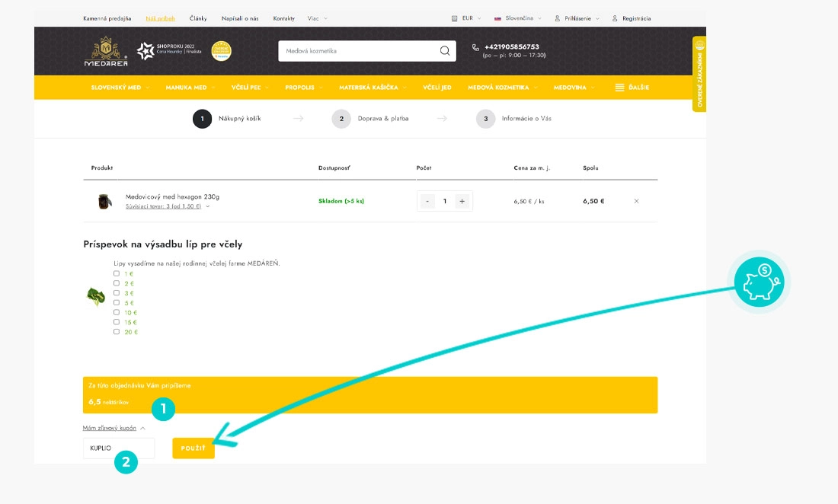Open the Overené zákazníkmi side tab
The image size is (838, 504).
coord(699,74)
